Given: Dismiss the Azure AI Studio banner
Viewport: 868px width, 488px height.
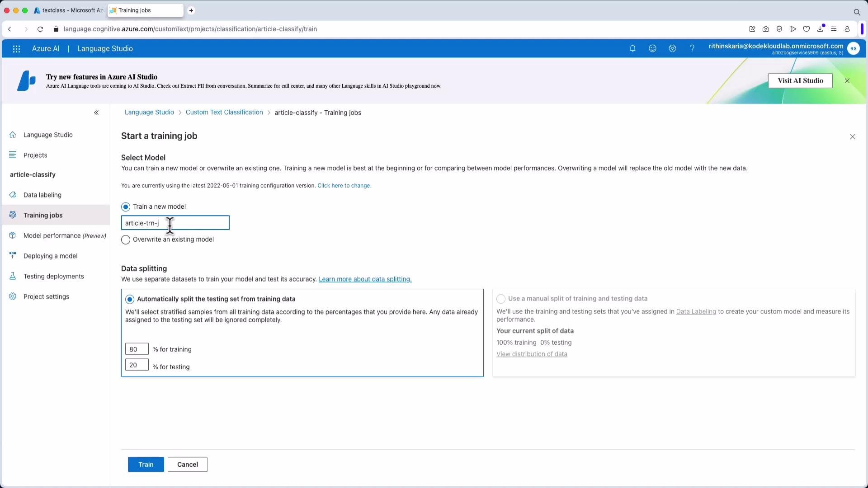Looking at the screenshot, I should (x=847, y=81).
